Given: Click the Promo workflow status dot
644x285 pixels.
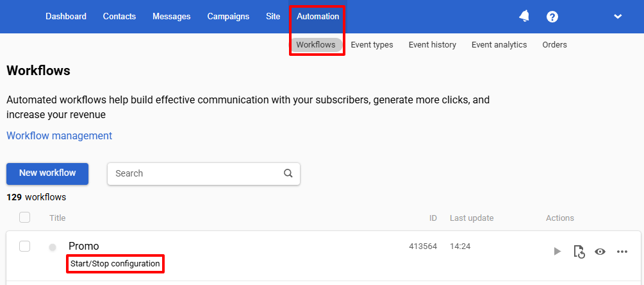Looking at the screenshot, I should (53, 247).
